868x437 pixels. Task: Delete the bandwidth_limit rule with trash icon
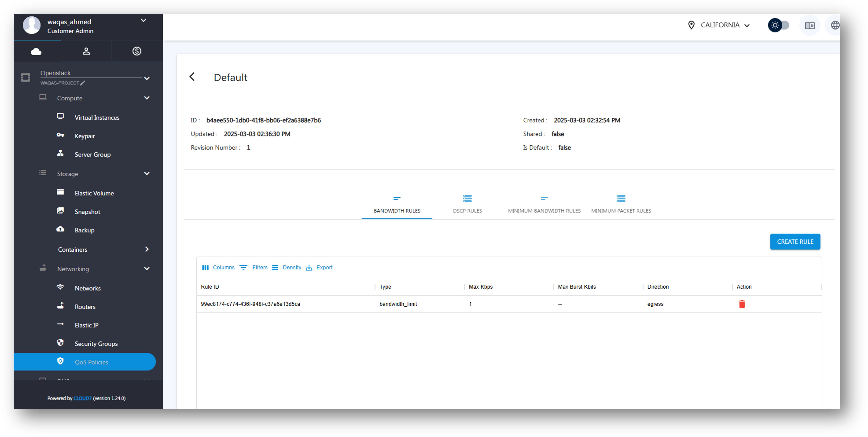tap(742, 304)
